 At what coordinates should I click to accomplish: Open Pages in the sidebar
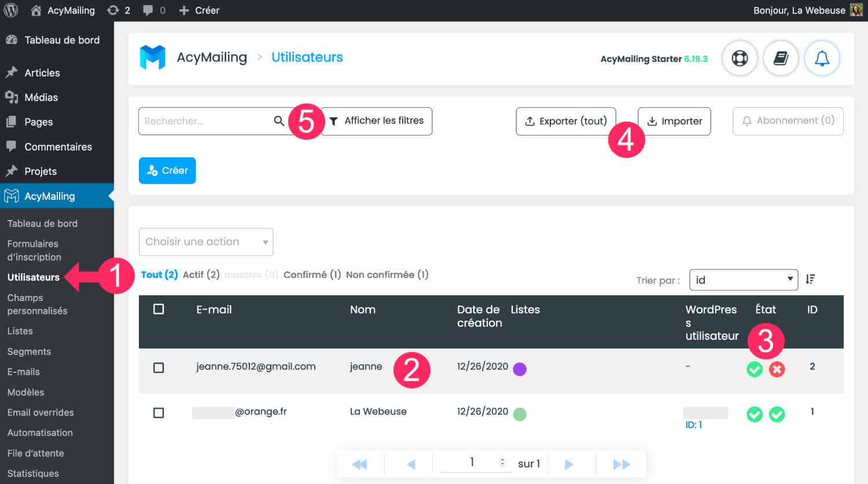[57, 122]
